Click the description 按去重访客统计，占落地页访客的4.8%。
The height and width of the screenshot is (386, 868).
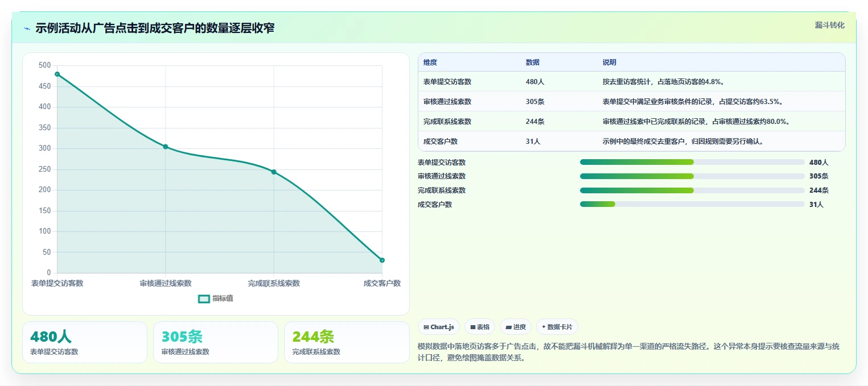click(x=663, y=82)
